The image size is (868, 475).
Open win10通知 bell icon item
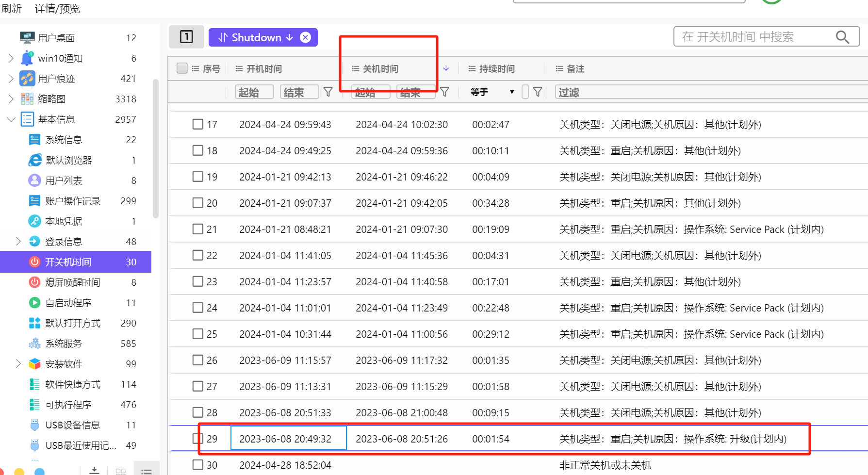(27, 58)
